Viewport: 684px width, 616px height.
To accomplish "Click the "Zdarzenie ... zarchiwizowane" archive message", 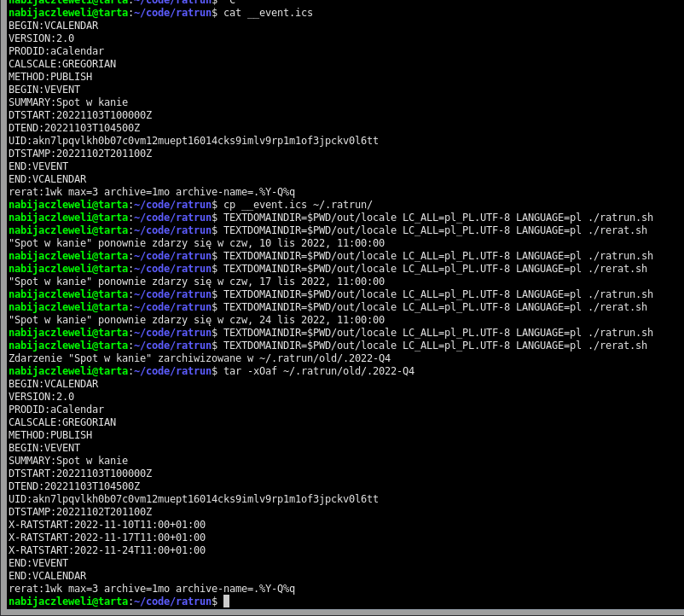I will pyautogui.click(x=200, y=358).
